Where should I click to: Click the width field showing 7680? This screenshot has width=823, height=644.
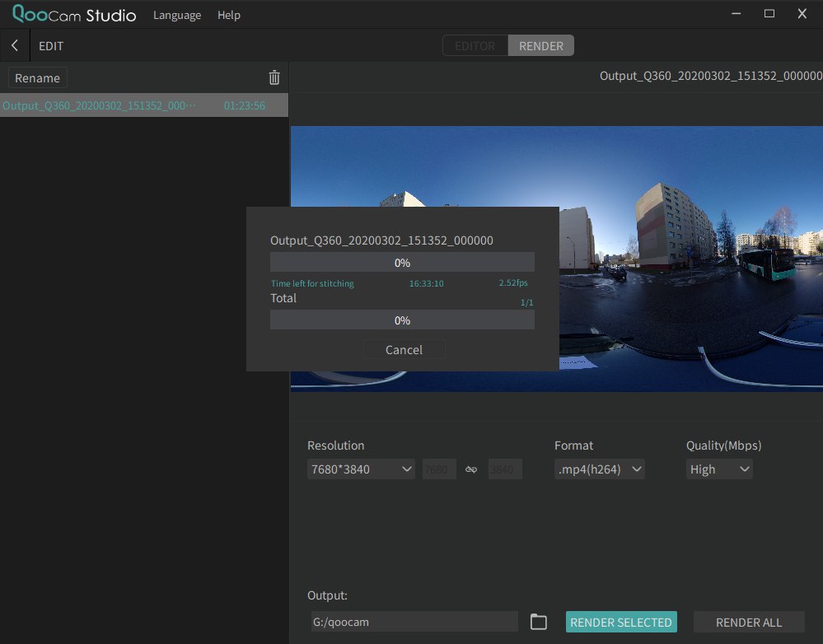click(439, 469)
